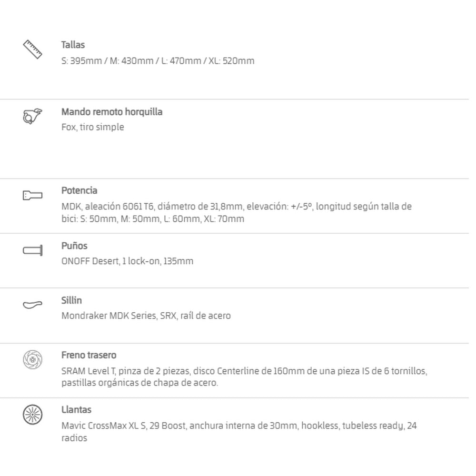This screenshot has width=476, height=476.
Task: Click the ONOFF Desert lock-on grips text
Action: pos(127,261)
